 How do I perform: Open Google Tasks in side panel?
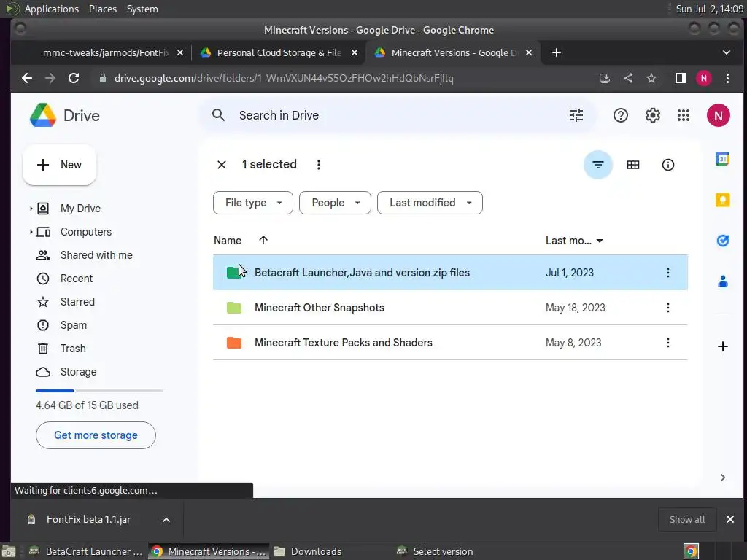[723, 241]
